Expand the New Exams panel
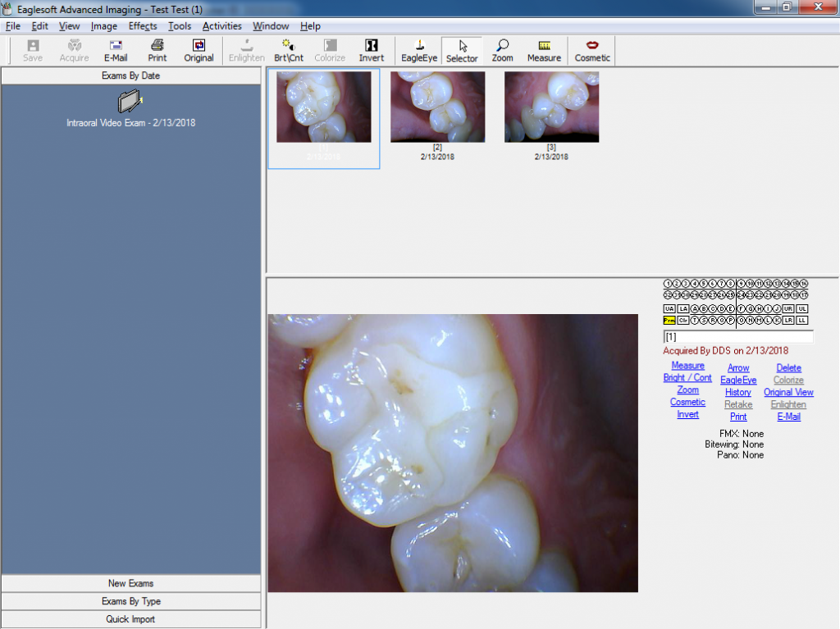This screenshot has height=629, width=840. (x=131, y=583)
